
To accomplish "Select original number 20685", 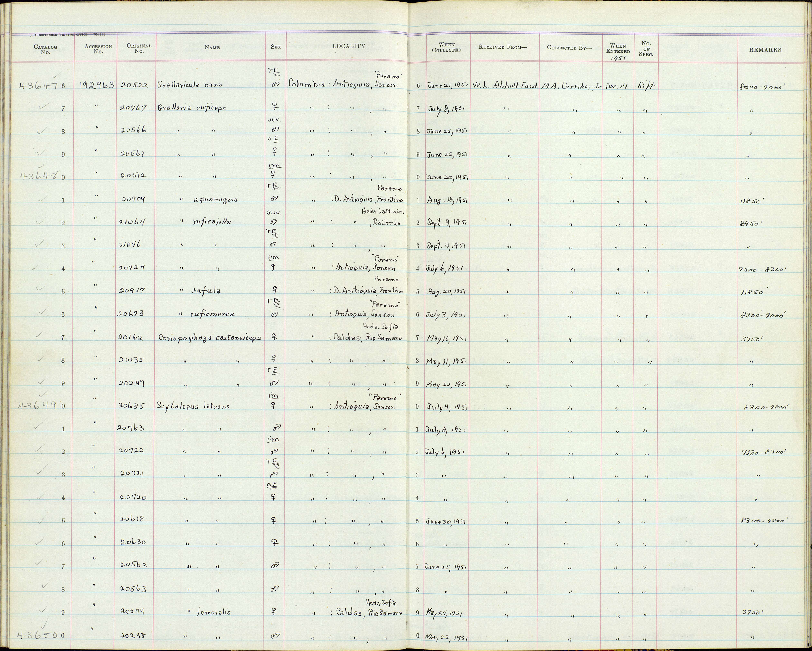I will (x=131, y=406).
